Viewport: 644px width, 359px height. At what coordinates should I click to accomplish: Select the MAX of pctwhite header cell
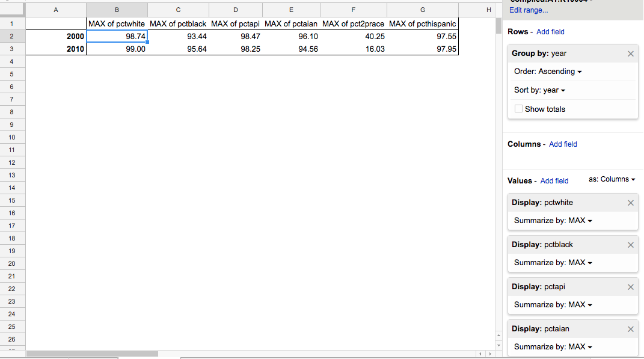click(117, 24)
